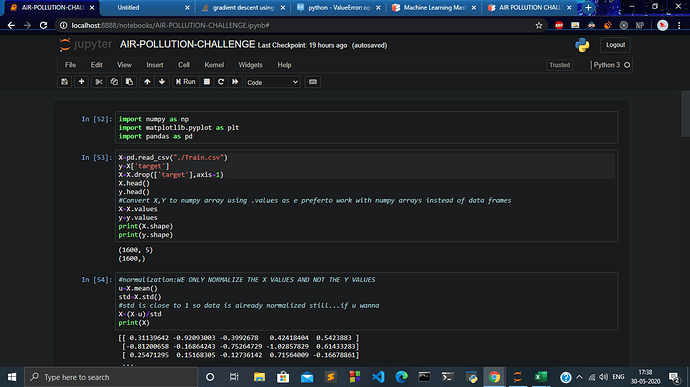Open Mail app from taskbar
Screen dimensions: 690x387
click(307, 377)
